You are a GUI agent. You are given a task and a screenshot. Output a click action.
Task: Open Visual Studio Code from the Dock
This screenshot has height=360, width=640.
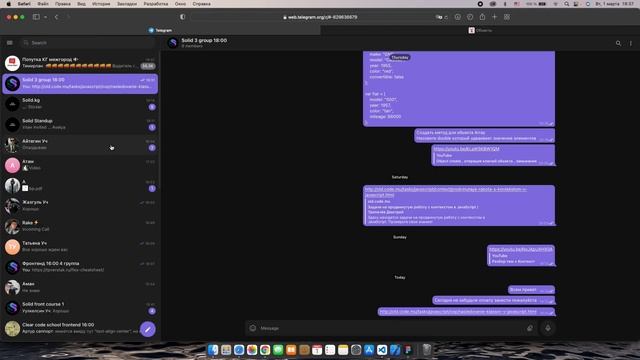[382, 350]
